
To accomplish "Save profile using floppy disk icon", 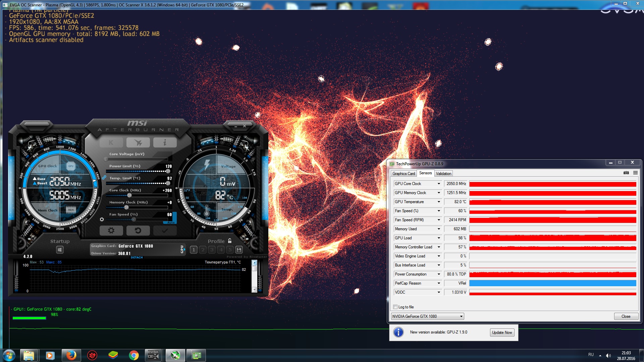I will coord(239,250).
